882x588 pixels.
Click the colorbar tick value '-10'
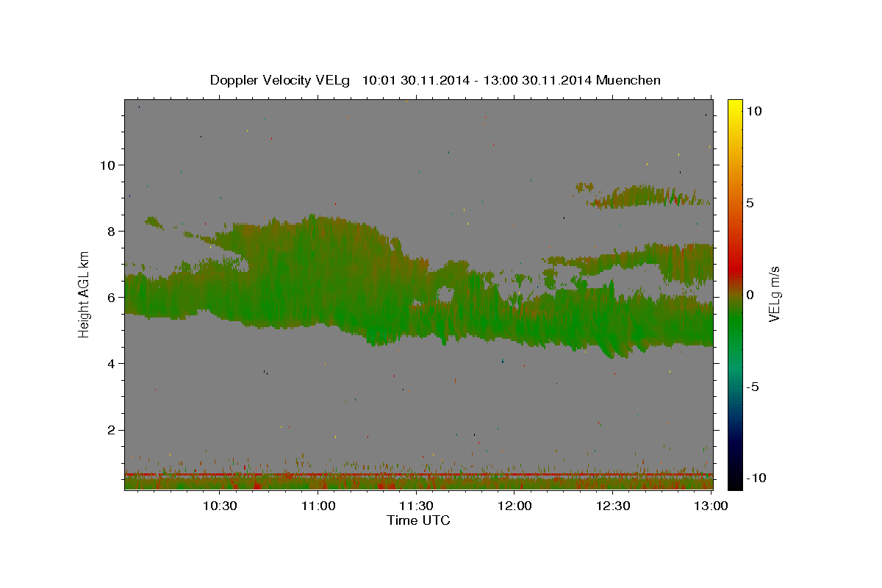click(x=756, y=478)
